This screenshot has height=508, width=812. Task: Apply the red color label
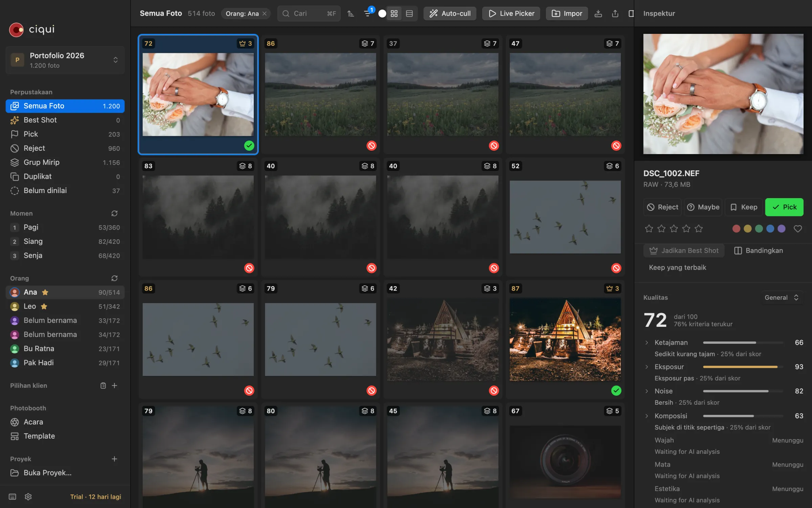736,229
